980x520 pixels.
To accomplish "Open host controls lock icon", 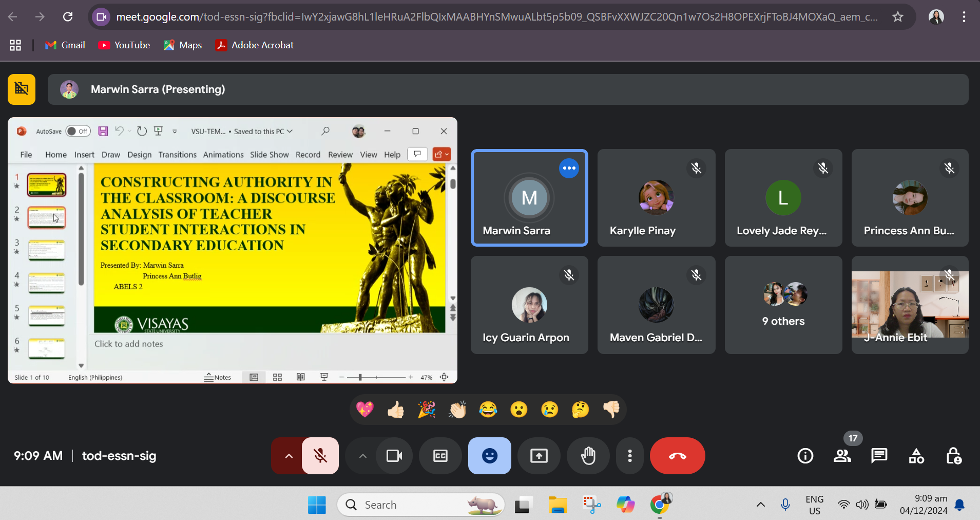I will pos(953,456).
